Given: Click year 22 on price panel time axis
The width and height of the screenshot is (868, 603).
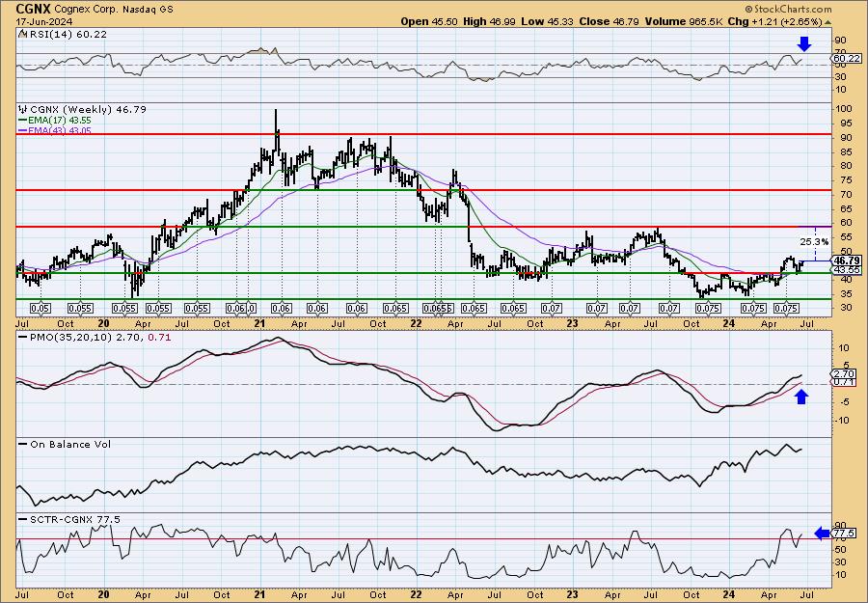Looking at the screenshot, I should pos(416,323).
